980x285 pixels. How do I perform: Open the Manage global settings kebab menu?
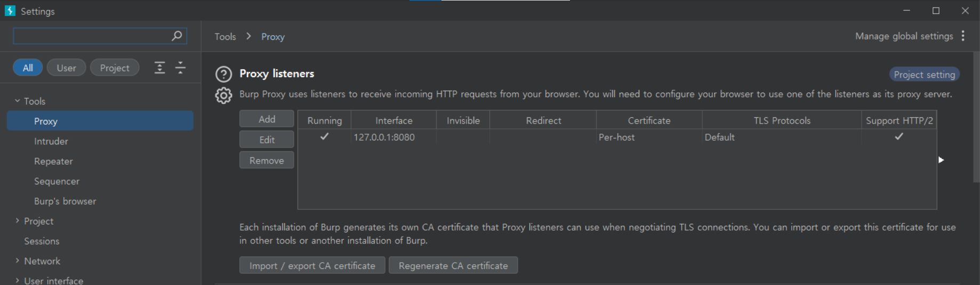coord(963,36)
